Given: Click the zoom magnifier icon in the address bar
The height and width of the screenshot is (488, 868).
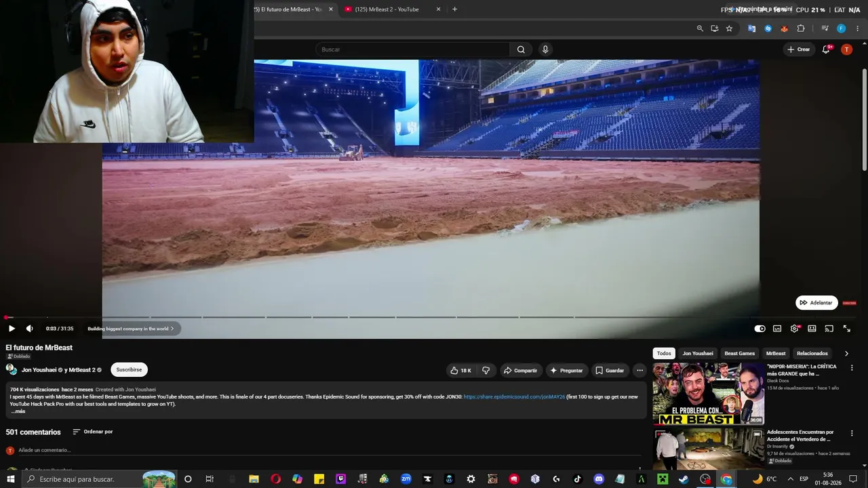Looking at the screenshot, I should tap(700, 28).
